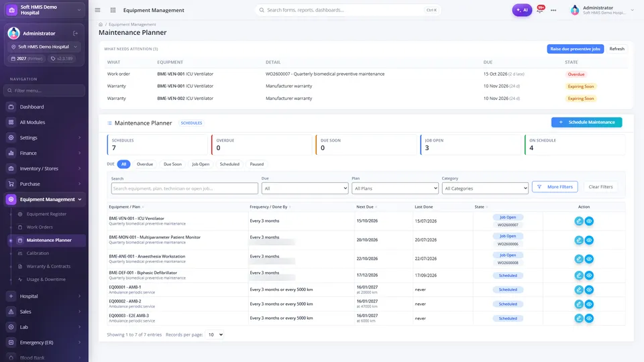Select the All due filter pill
The width and height of the screenshot is (644, 362).
pyautogui.click(x=123, y=164)
